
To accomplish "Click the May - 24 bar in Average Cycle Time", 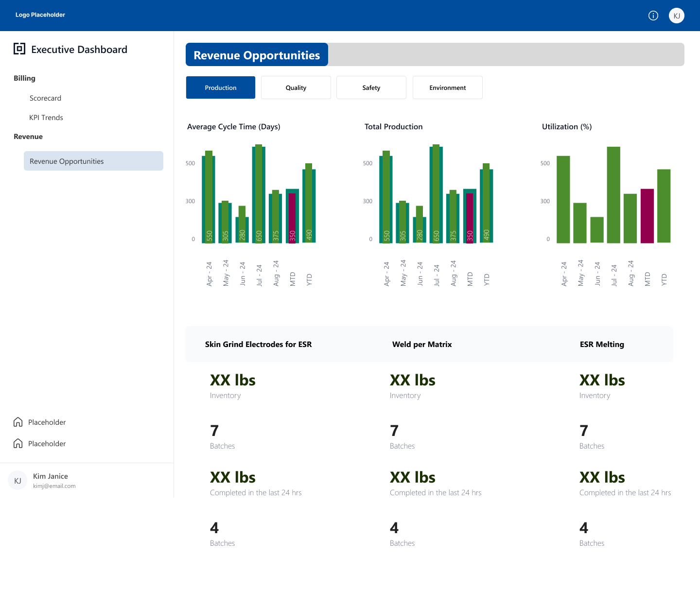I will click(x=225, y=222).
